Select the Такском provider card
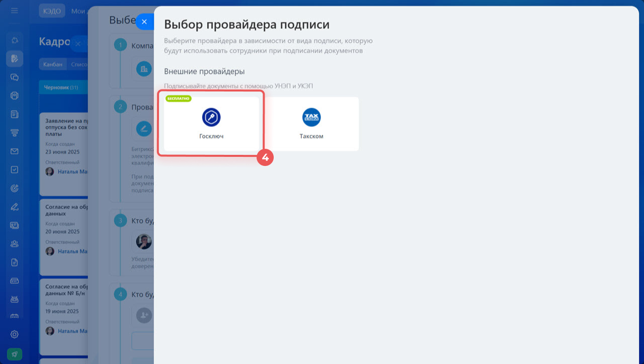The image size is (644, 364). tap(311, 124)
